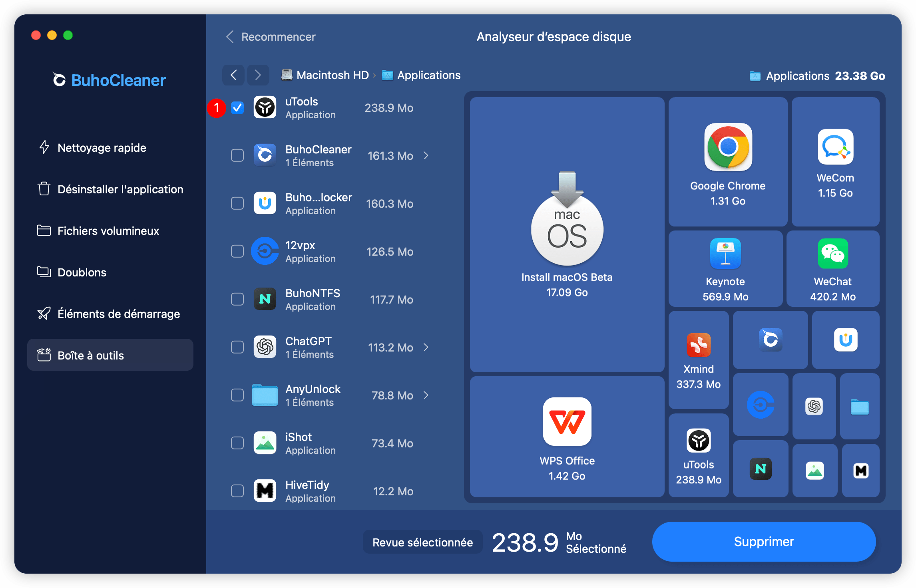Select the WeChat treemap tile
This screenshot has height=588, width=916.
click(833, 269)
